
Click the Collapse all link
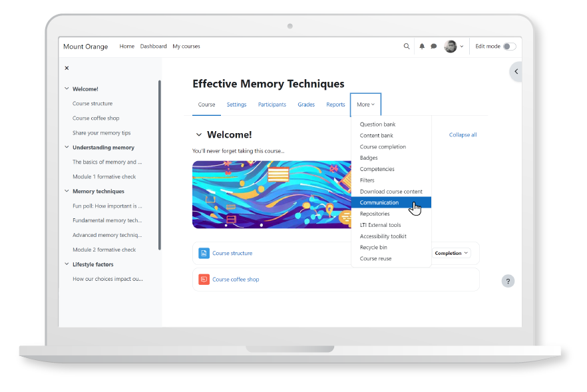[x=463, y=134]
